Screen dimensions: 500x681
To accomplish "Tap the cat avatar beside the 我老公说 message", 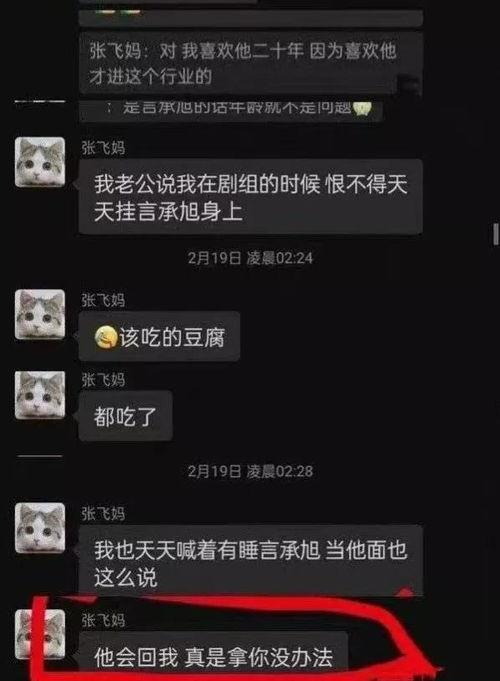I will click(40, 162).
